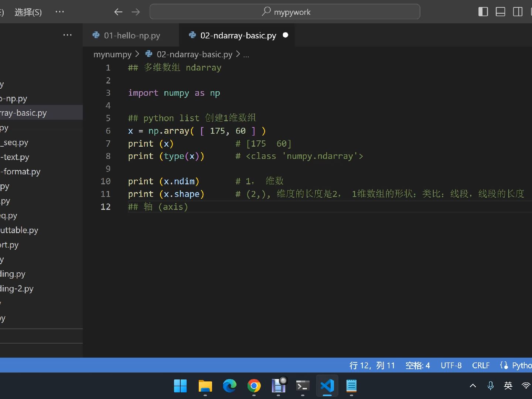Viewport: 532px width, 399px height.
Task: Open the menu bar overflow ellipsis
Action: 59,12
